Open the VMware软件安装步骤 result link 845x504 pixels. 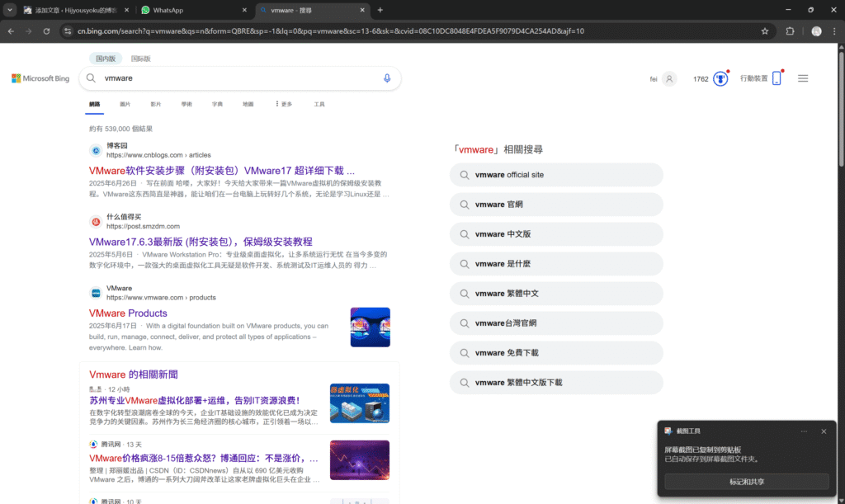coord(221,171)
